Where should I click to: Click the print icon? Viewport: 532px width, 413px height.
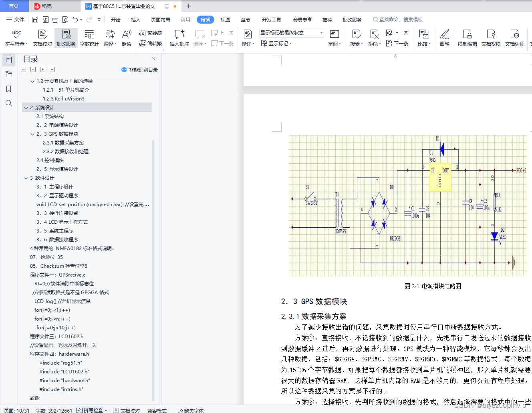(x=55, y=20)
